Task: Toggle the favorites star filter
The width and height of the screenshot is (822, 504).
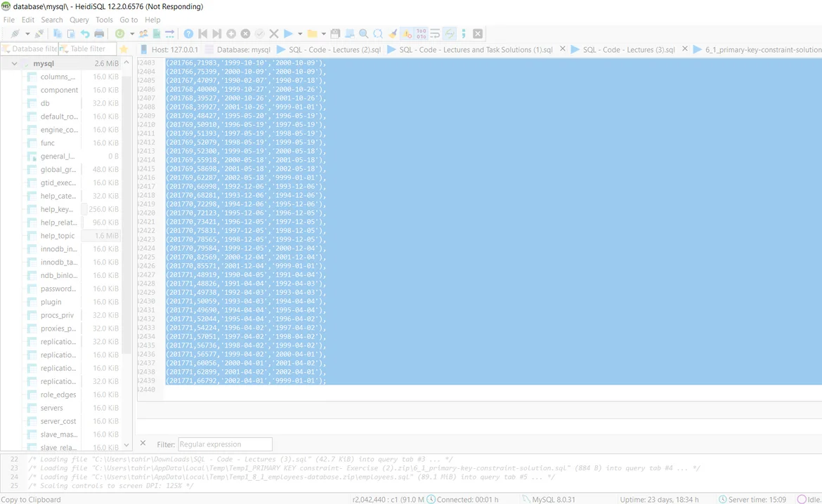Action: (124, 49)
